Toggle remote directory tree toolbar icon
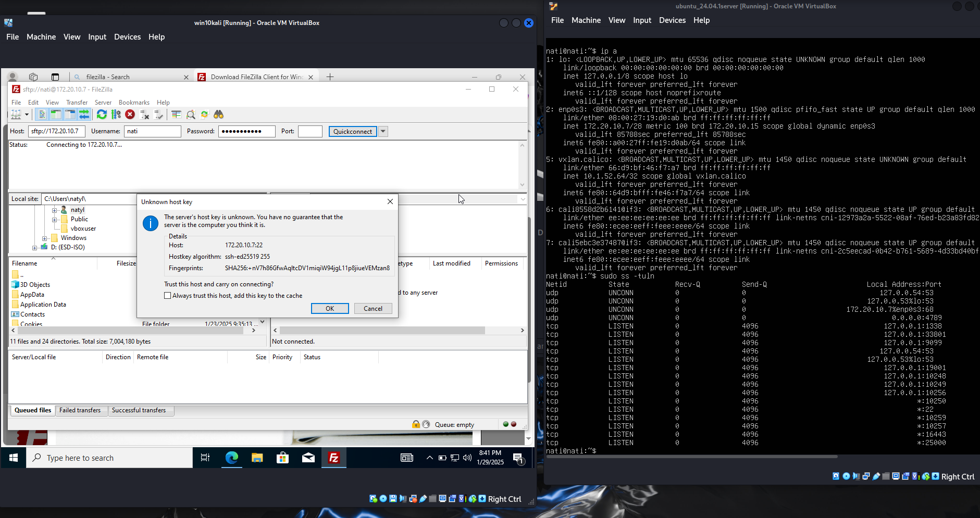 [70, 115]
